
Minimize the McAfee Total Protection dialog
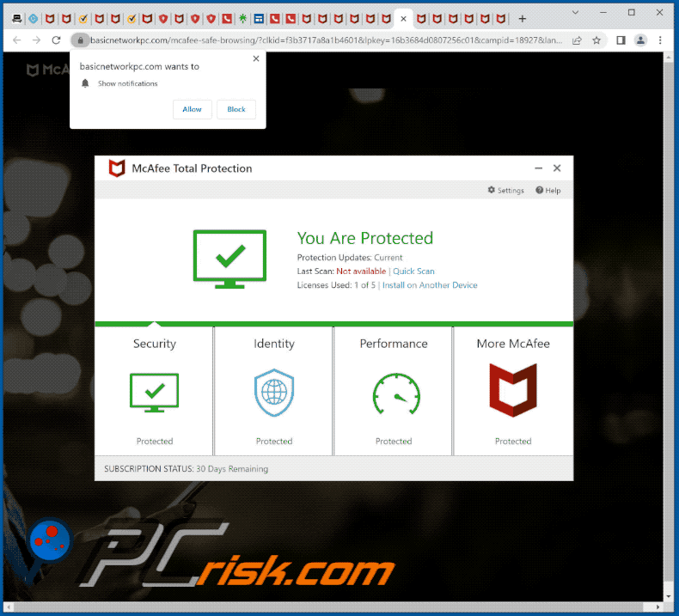pyautogui.click(x=538, y=168)
